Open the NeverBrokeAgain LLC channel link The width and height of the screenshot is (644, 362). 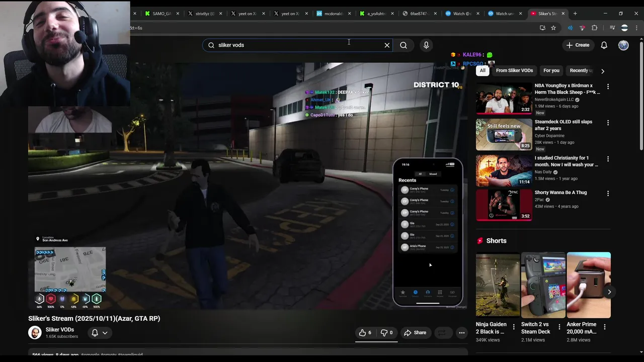coord(554,100)
